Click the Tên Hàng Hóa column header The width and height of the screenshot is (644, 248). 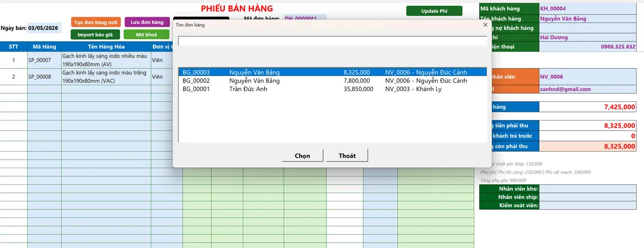106,47
